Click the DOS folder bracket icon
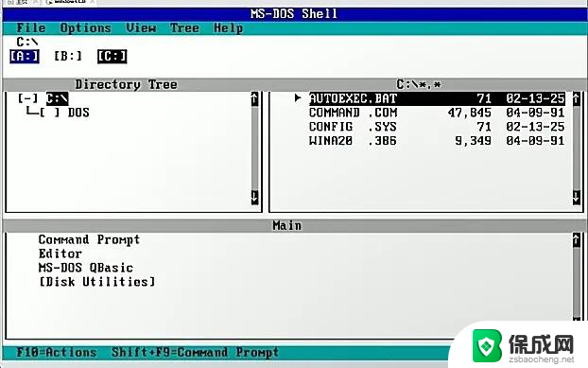The width and height of the screenshot is (588, 368). [50, 113]
